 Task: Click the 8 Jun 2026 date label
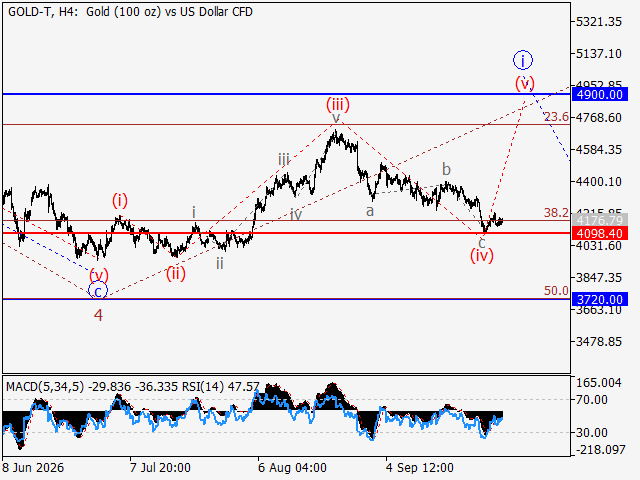coord(33,468)
